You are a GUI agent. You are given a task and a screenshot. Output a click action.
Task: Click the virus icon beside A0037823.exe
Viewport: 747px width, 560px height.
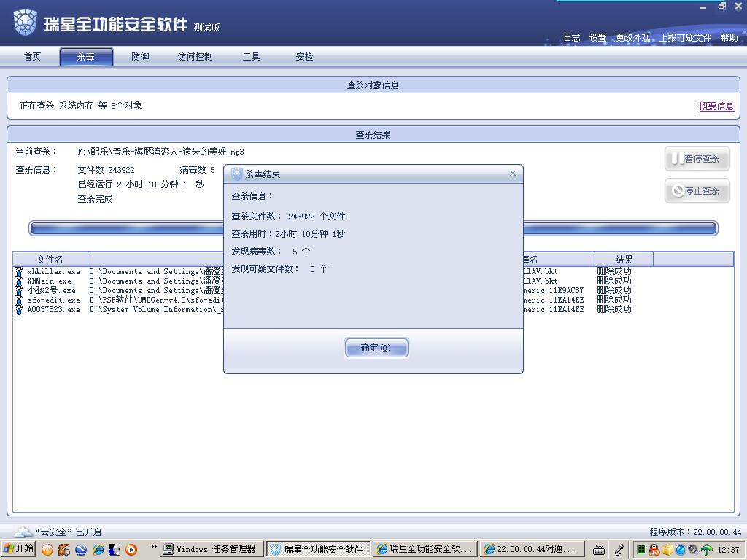coord(19,311)
